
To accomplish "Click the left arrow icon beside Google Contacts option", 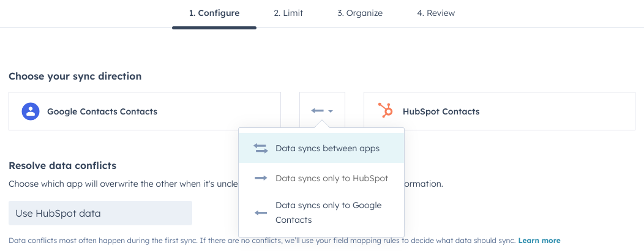I will [x=260, y=213].
